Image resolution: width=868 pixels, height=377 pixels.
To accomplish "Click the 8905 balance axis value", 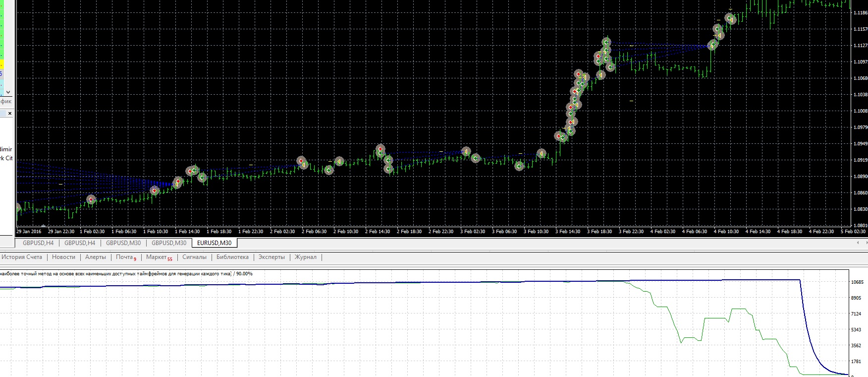I will coord(856,298).
